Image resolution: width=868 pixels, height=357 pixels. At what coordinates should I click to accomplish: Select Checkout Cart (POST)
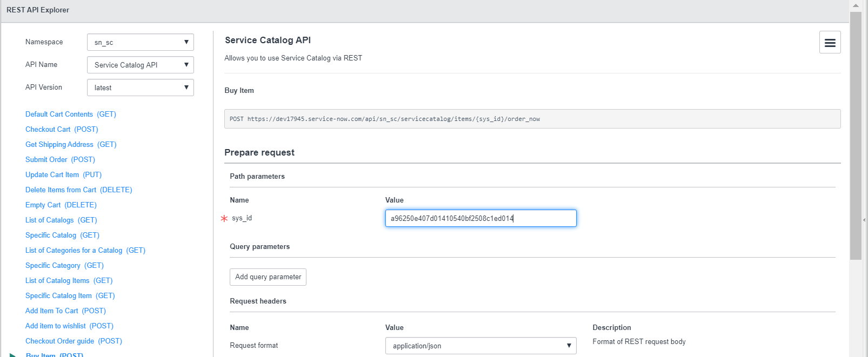[62, 129]
